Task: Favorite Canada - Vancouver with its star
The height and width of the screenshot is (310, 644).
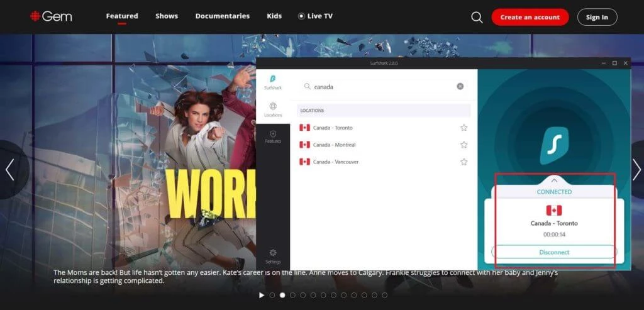Action: [x=464, y=162]
